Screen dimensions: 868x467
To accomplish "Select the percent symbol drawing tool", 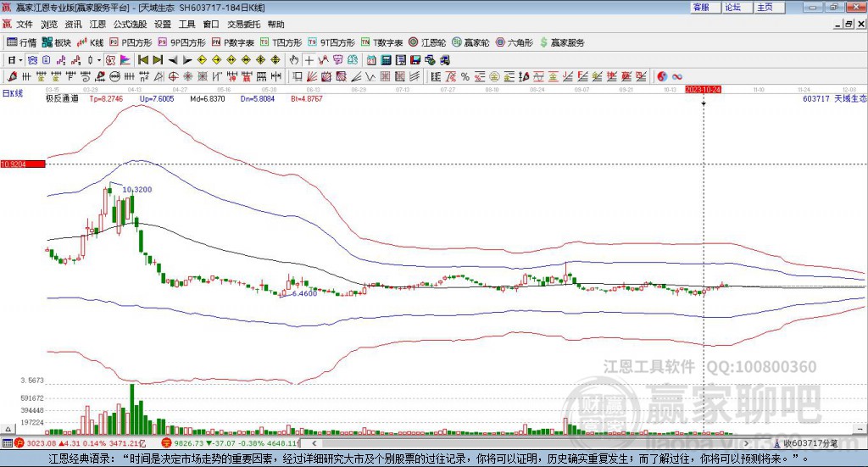I will [x=465, y=76].
